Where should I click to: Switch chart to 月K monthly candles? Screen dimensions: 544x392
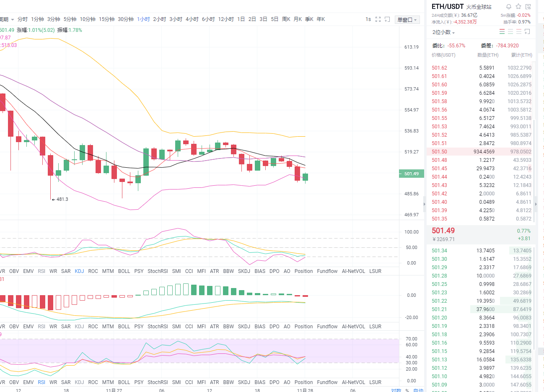(x=298, y=19)
